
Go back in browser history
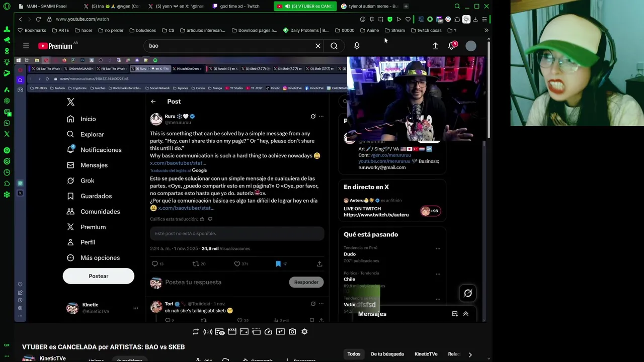pos(20,19)
